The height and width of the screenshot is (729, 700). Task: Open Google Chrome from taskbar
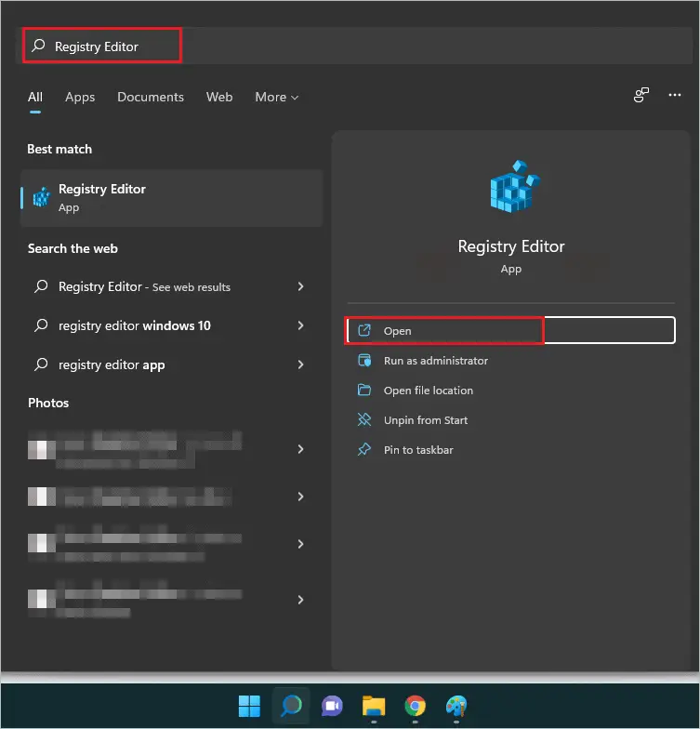point(415,707)
